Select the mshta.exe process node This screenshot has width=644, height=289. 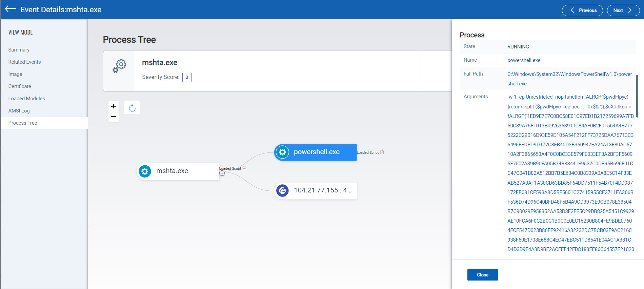[178, 171]
